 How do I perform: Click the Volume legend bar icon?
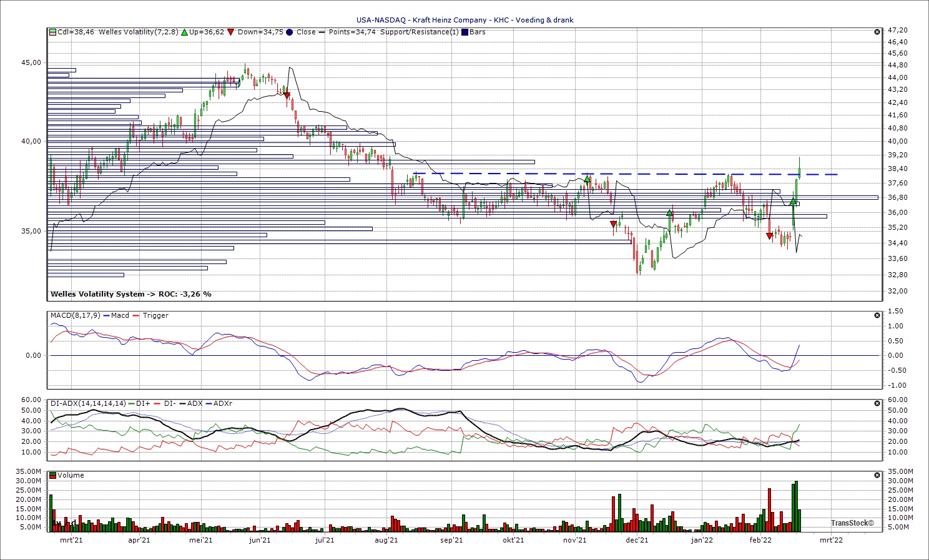click(x=53, y=475)
